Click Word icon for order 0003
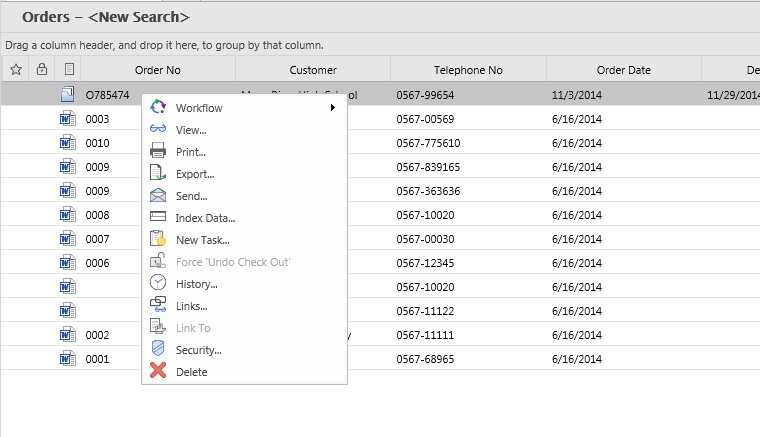This screenshot has height=437, width=760. (68, 119)
